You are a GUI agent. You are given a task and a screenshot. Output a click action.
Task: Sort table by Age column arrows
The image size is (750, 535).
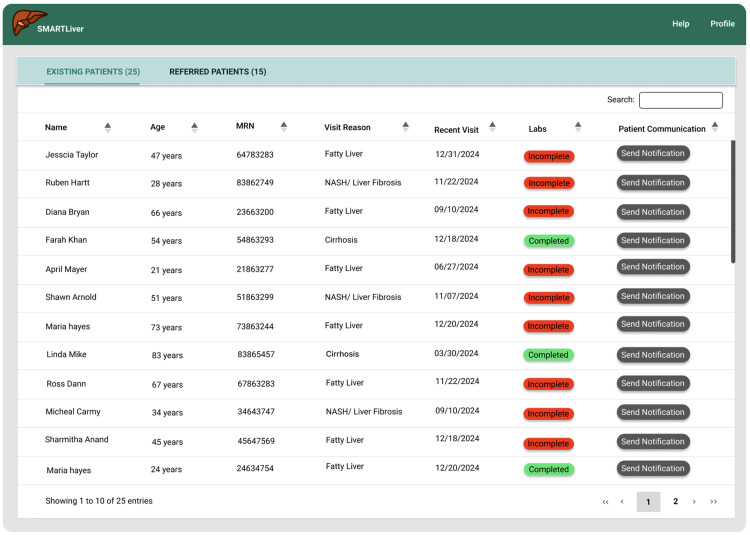pyautogui.click(x=194, y=127)
